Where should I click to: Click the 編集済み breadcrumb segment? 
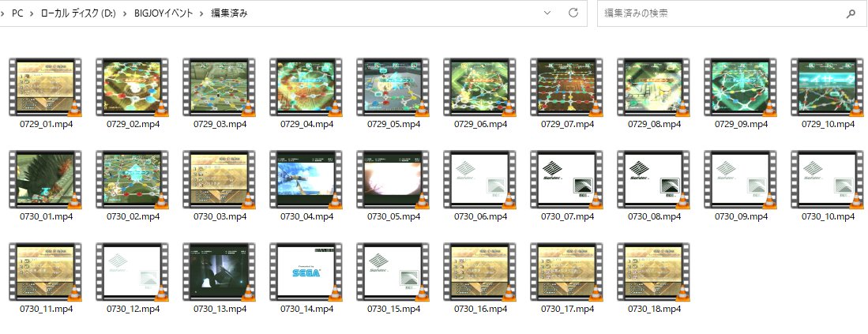point(229,14)
